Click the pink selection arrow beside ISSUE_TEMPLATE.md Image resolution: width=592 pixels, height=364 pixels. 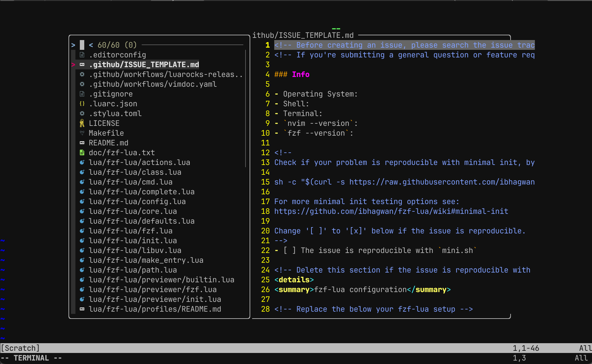pyautogui.click(x=74, y=64)
